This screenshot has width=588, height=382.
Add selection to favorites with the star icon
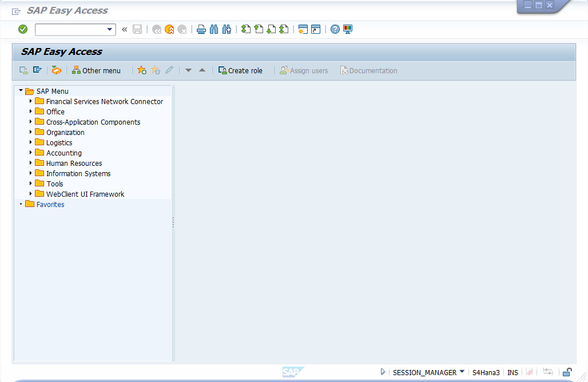click(141, 70)
